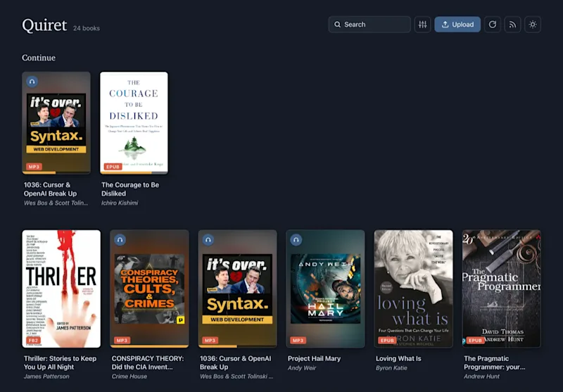Click the Project Hail Mary title
The height and width of the screenshot is (392, 563).
(x=314, y=358)
